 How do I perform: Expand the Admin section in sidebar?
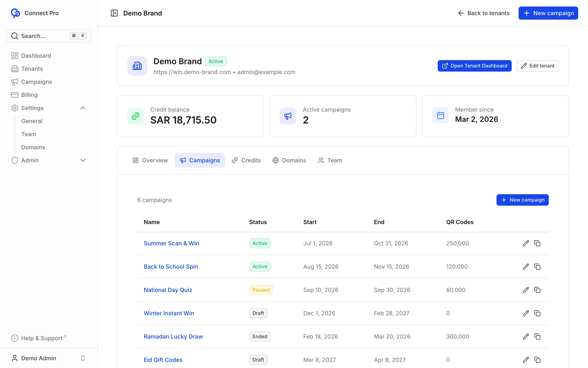(x=83, y=160)
